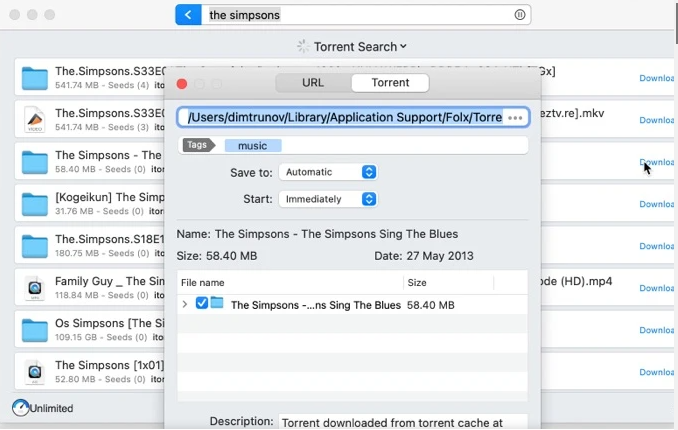Click the Unlimited speed label
The width and height of the screenshot is (678, 430).
click(x=51, y=408)
